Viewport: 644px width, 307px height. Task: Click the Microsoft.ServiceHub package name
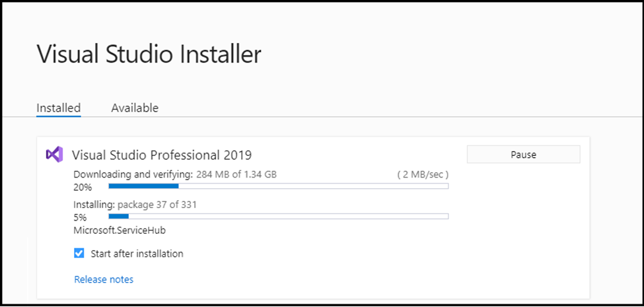point(120,230)
